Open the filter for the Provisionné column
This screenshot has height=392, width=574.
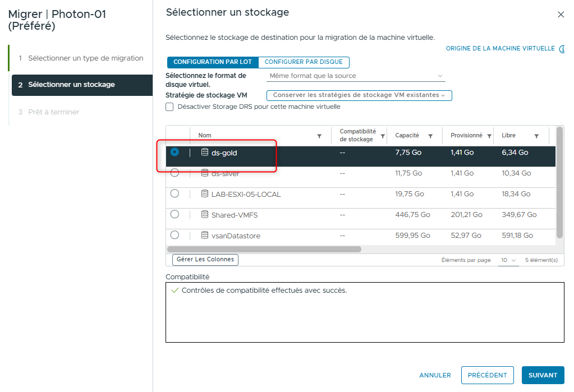[489, 135]
